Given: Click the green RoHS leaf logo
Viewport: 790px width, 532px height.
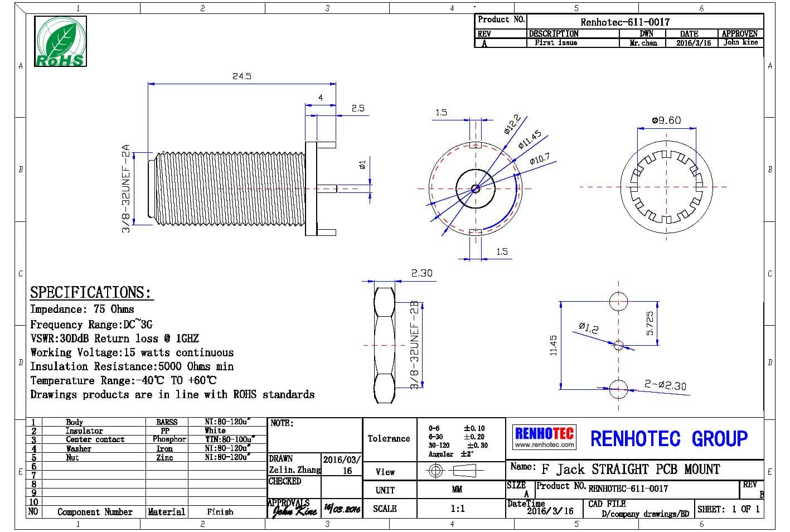Looking at the screenshot, I should [60, 42].
